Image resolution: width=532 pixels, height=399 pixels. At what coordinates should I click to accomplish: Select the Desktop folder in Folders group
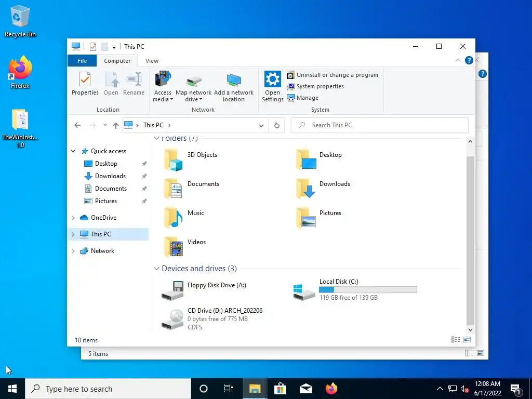pos(319,159)
